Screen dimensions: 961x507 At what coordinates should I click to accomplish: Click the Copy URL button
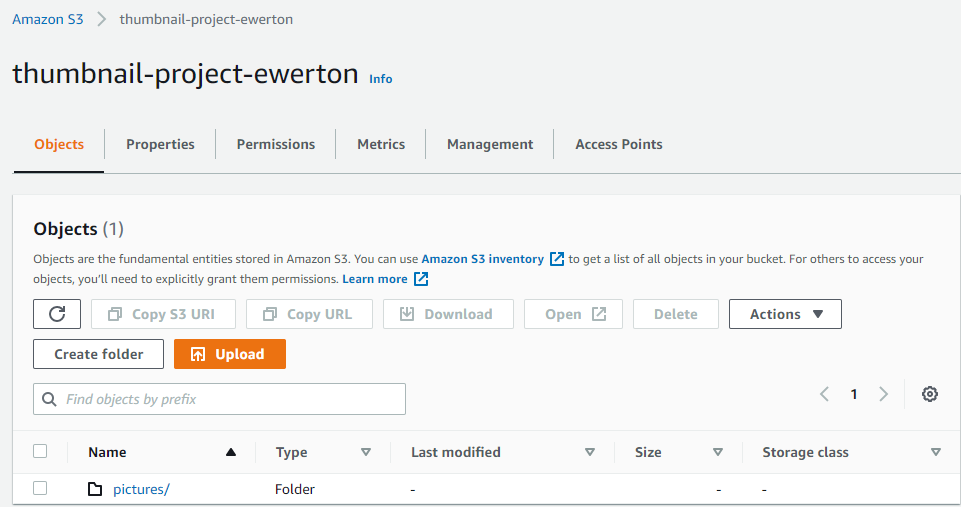click(309, 314)
